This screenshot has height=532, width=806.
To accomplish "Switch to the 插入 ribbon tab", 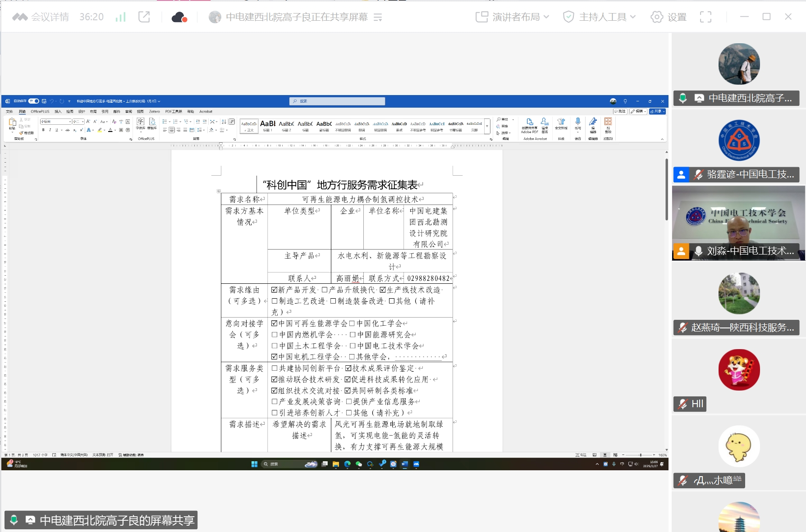I will pos(58,112).
